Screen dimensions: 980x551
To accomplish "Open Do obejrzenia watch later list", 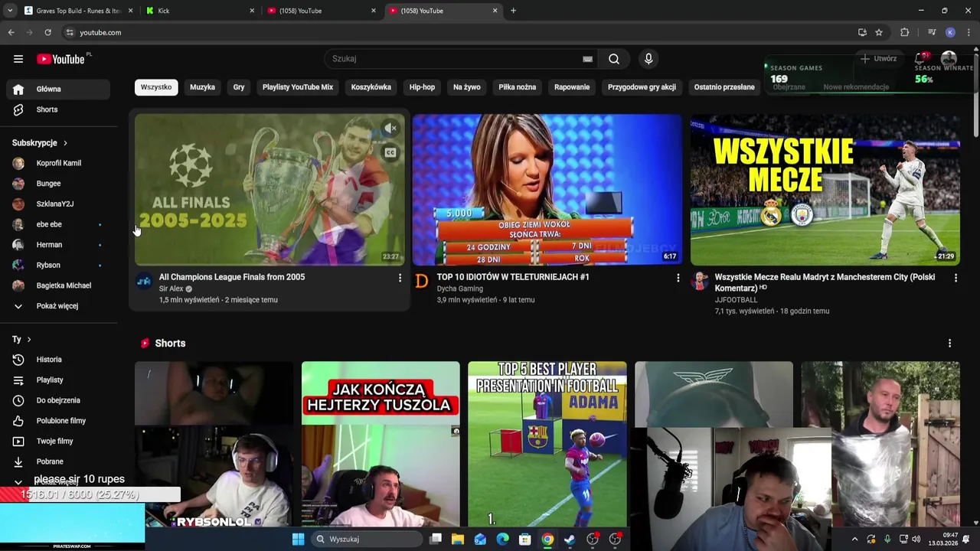I will 58,400.
